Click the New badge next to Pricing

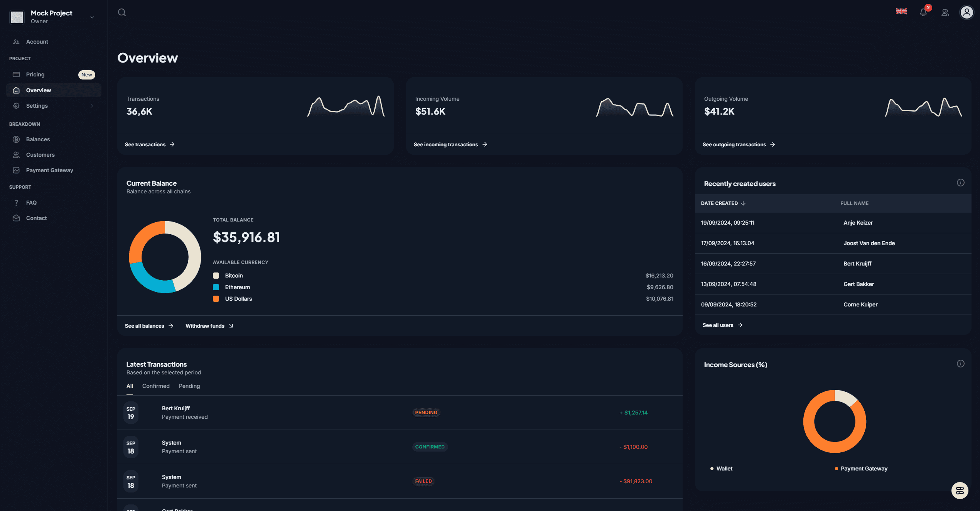[x=87, y=74]
